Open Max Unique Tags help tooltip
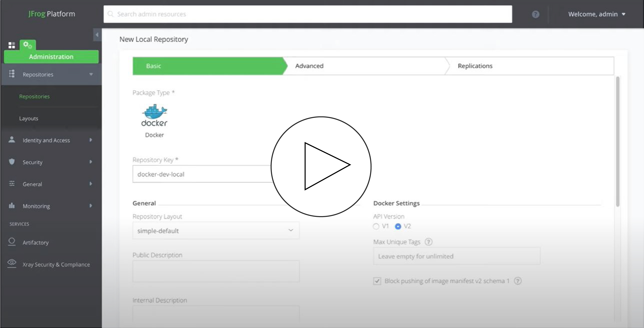This screenshot has width=644, height=328. point(429,242)
